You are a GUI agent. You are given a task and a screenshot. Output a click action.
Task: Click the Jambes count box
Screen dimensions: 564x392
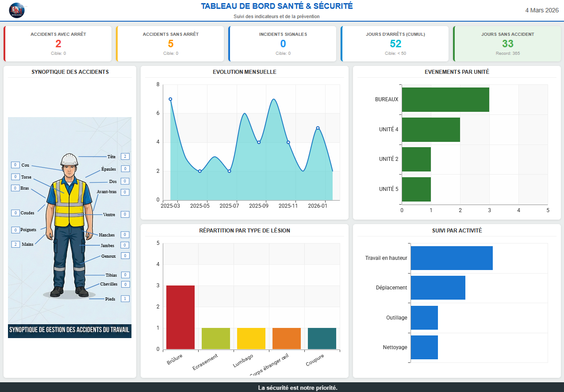[125, 245]
